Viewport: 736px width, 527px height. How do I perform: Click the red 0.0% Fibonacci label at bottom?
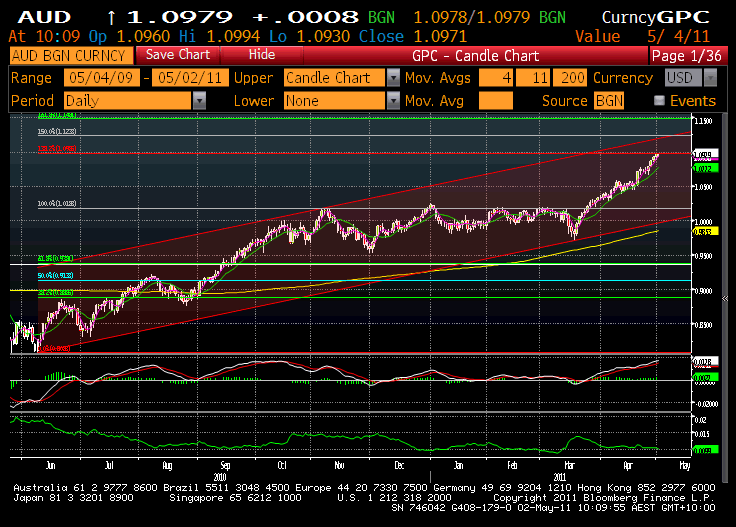[x=54, y=348]
